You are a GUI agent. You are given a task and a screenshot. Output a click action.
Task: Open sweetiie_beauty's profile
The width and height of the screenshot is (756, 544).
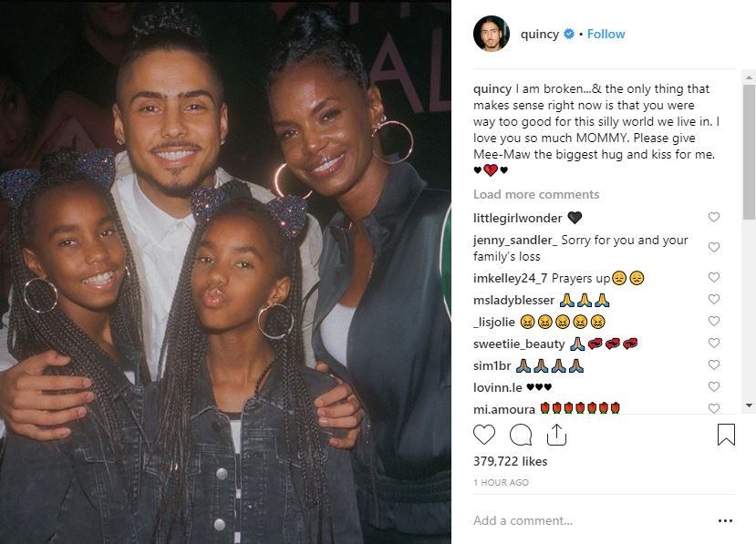coord(519,344)
